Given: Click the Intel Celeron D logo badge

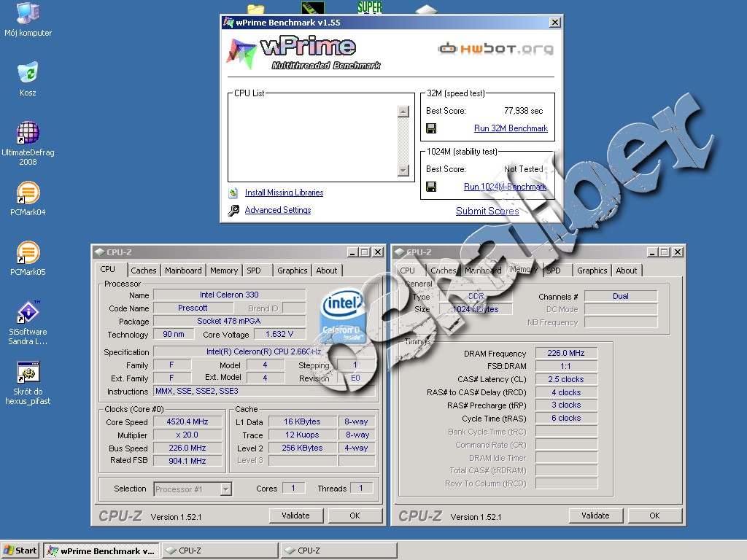Looking at the screenshot, I should click(344, 316).
